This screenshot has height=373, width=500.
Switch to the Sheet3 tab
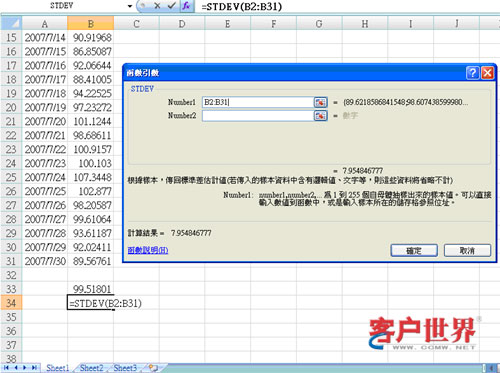tap(125, 368)
